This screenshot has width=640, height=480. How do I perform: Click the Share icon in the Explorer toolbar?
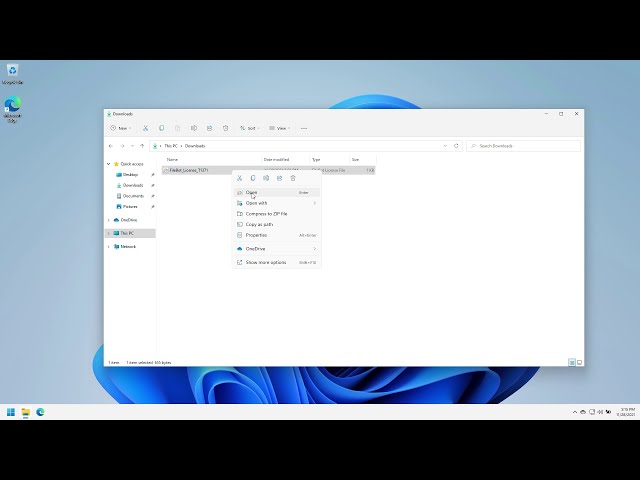point(209,128)
